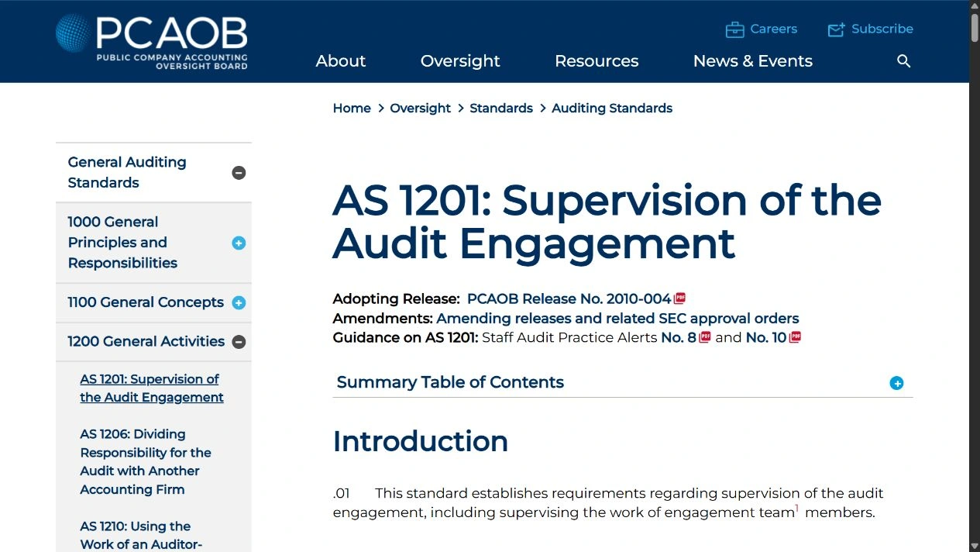
Task: Click PDF icon beside No. 10
Action: click(x=795, y=337)
